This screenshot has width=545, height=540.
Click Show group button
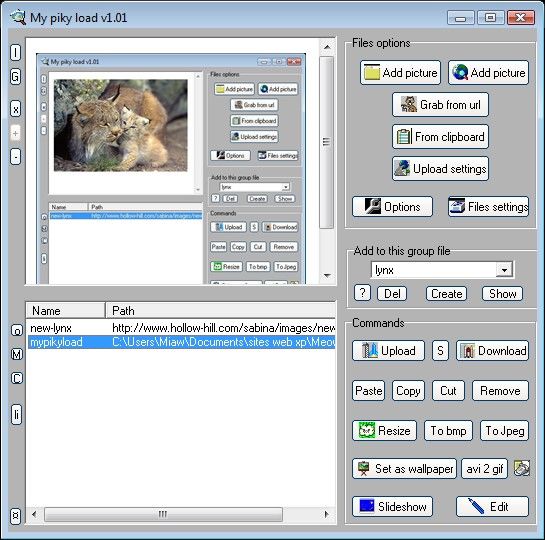coord(502,294)
